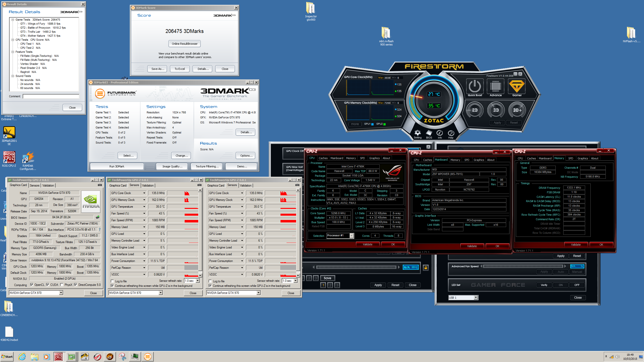Click the GPU-Z camera screenshot icon in Graphics Card window
The width and height of the screenshot is (644, 362).
pyautogui.click(x=100, y=185)
